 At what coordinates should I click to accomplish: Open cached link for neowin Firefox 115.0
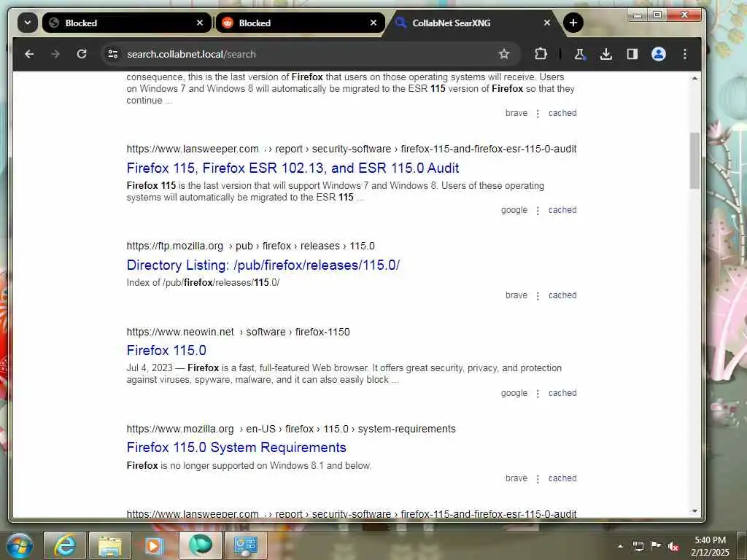[x=562, y=393]
